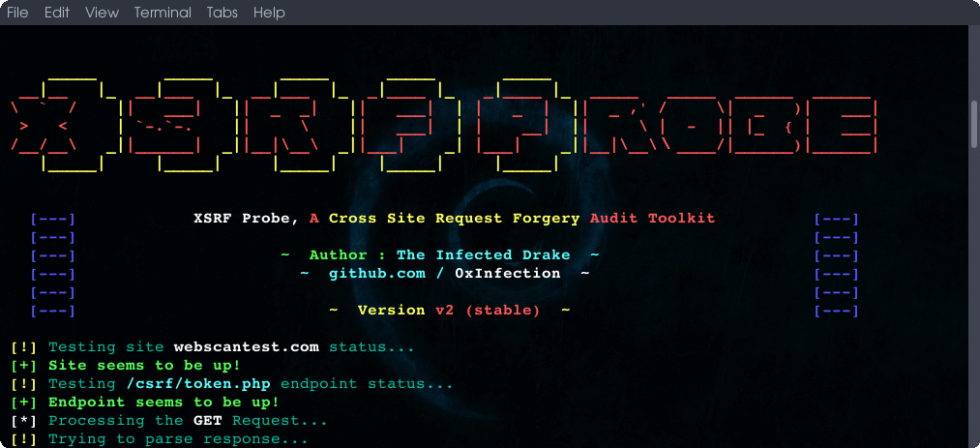This screenshot has height=448, width=980.
Task: Open the Tabs menu
Action: [223, 13]
